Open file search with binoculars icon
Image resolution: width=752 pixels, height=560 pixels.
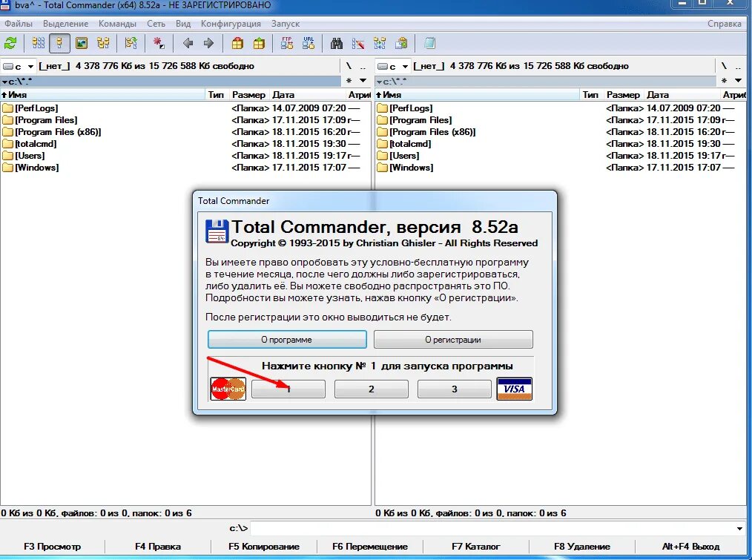pos(337,43)
